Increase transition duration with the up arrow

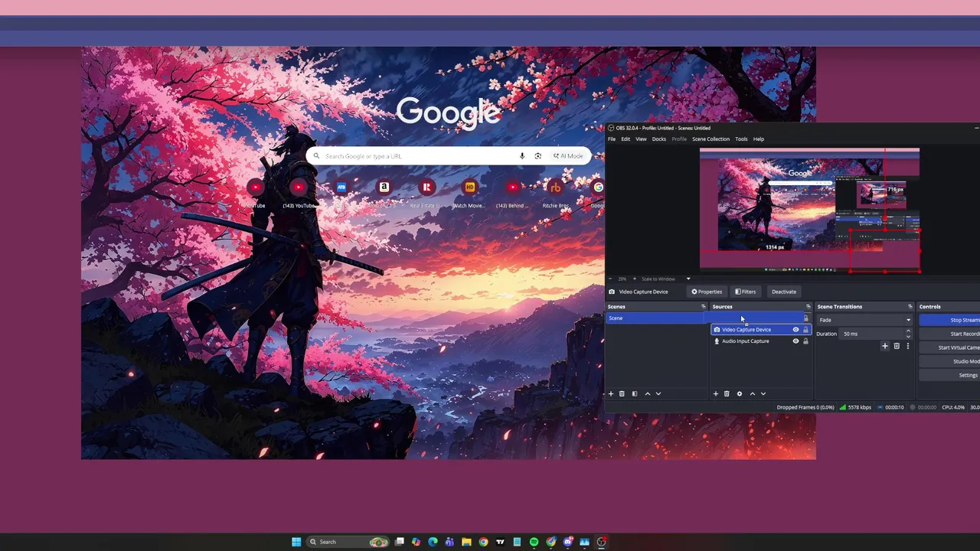point(909,331)
